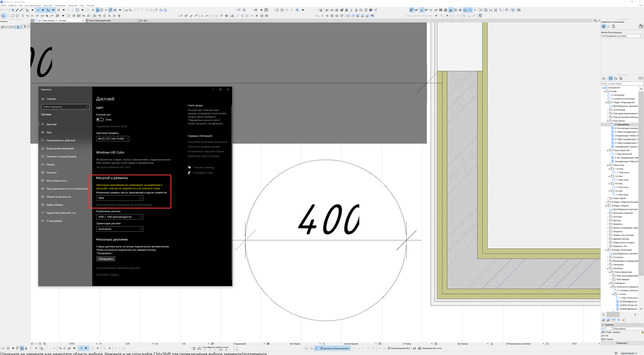Click the Navigator view map search field

(x=622, y=83)
